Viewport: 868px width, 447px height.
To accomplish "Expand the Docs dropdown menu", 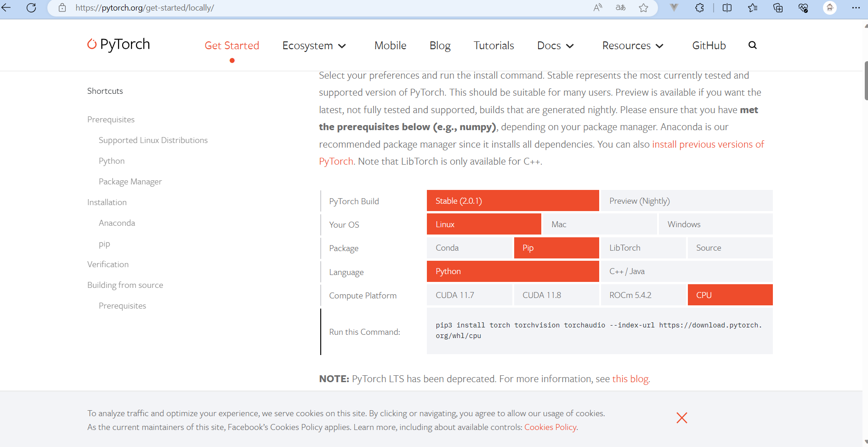I will click(x=556, y=46).
